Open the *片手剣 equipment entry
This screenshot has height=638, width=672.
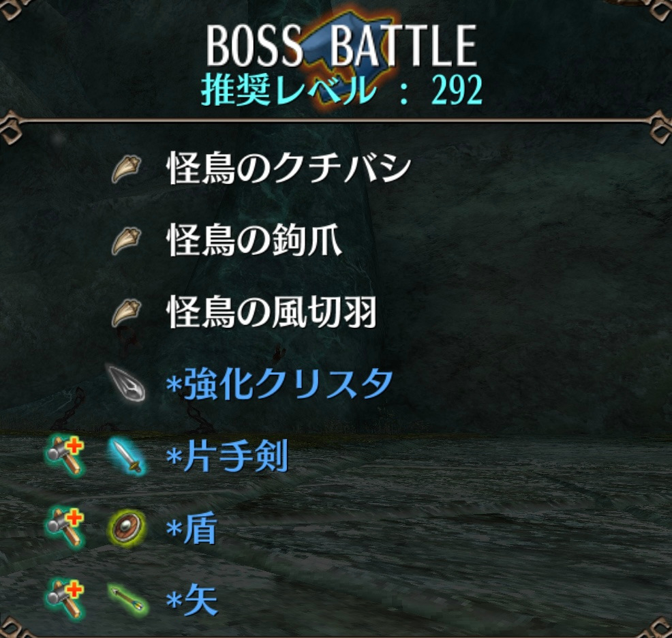point(227,456)
